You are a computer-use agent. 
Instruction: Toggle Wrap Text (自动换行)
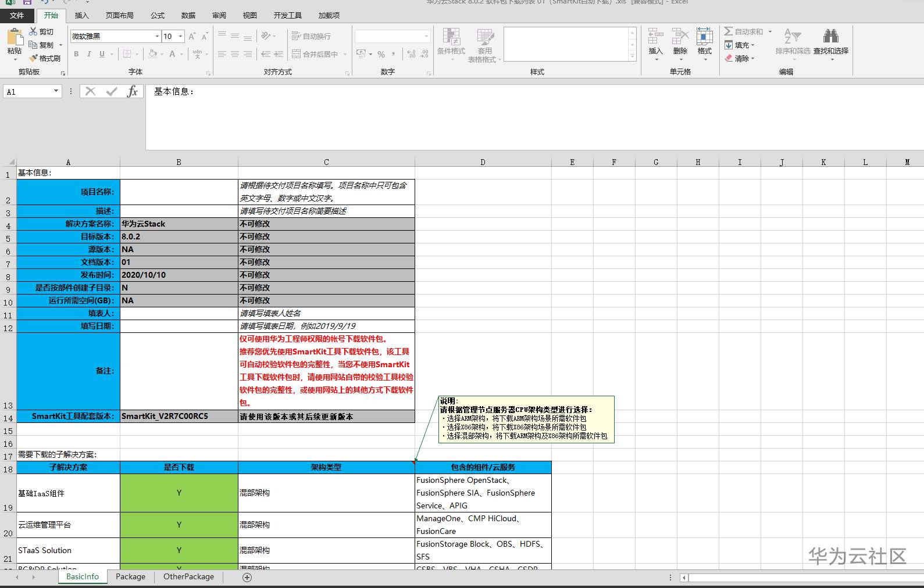point(311,36)
